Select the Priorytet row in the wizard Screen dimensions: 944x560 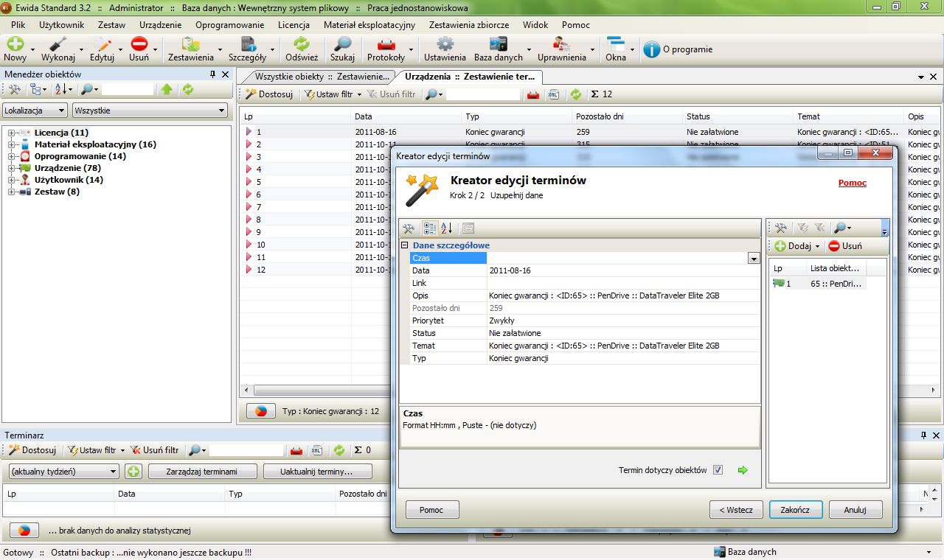[585, 321]
